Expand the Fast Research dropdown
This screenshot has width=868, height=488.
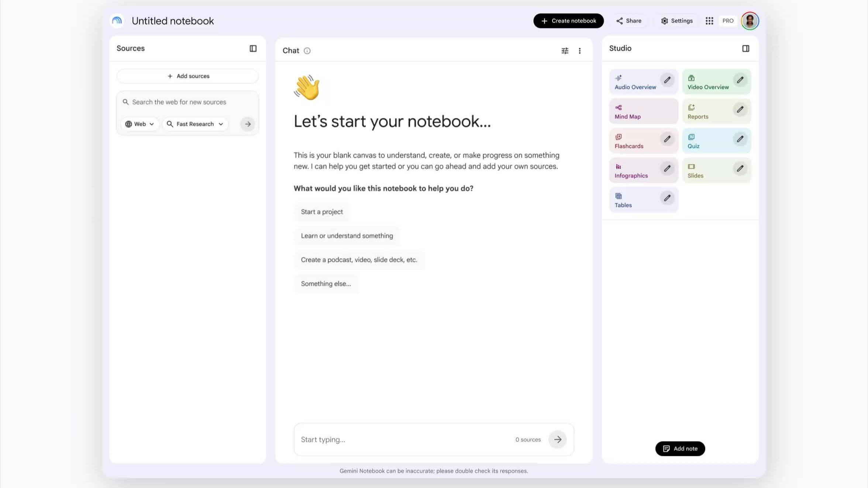tap(195, 124)
